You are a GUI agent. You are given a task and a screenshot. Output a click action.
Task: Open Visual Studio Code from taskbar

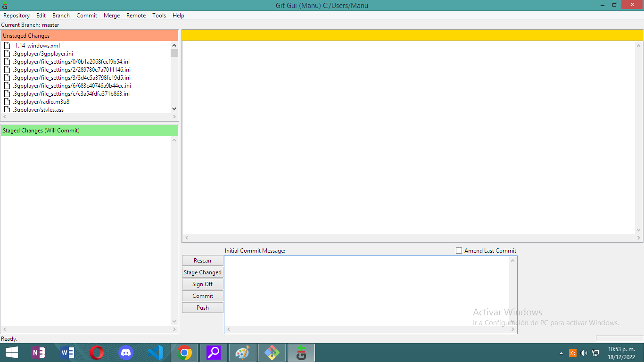click(155, 353)
